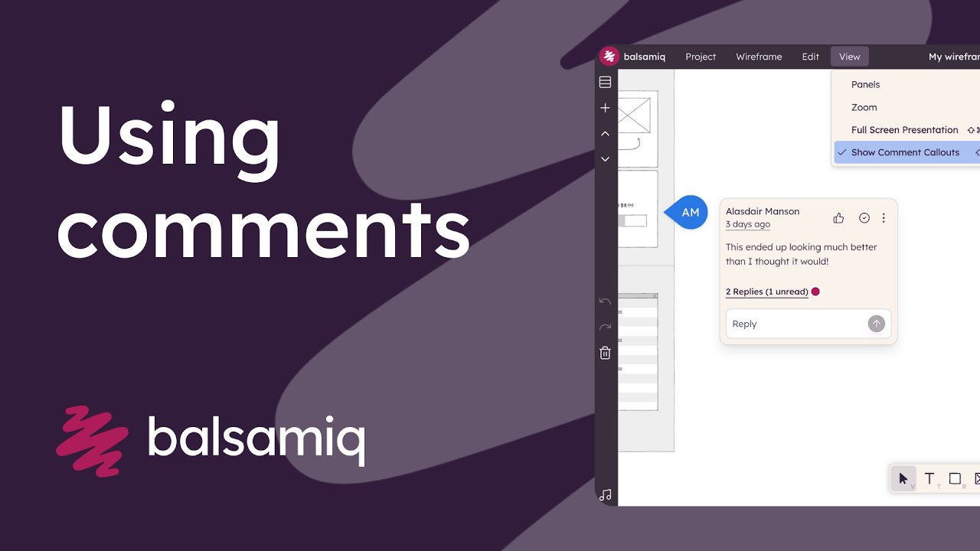Screen dimensions: 980x551
Task: Select the Text tool
Action: coord(929,479)
